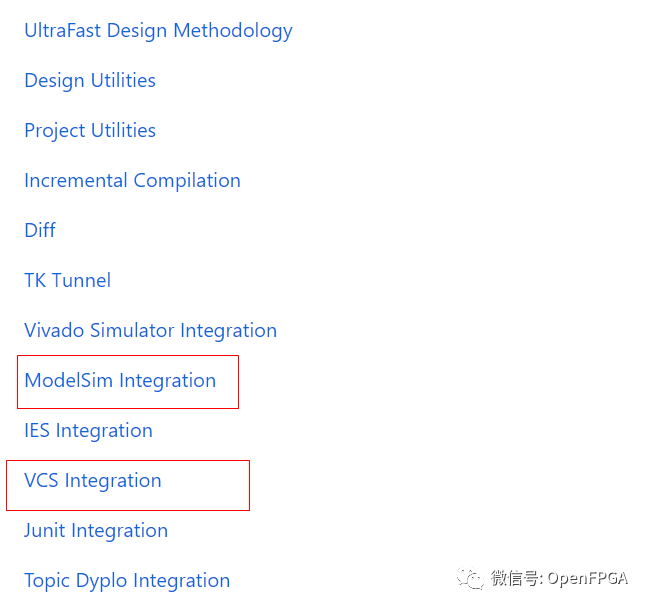648x608 pixels.
Task: Select the Incremental Compilation link
Action: [132, 180]
